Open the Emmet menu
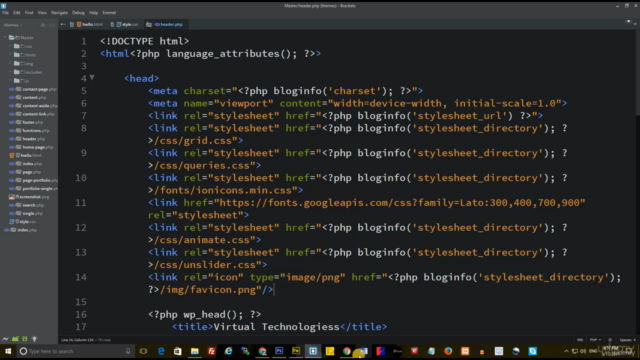This screenshot has width=640, height=360. [x=109, y=13]
